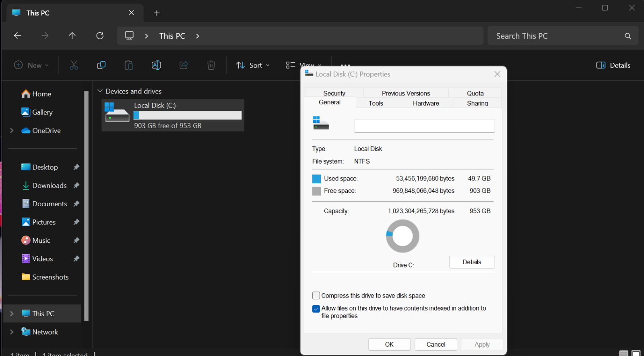Click the drive label text field

(x=424, y=126)
